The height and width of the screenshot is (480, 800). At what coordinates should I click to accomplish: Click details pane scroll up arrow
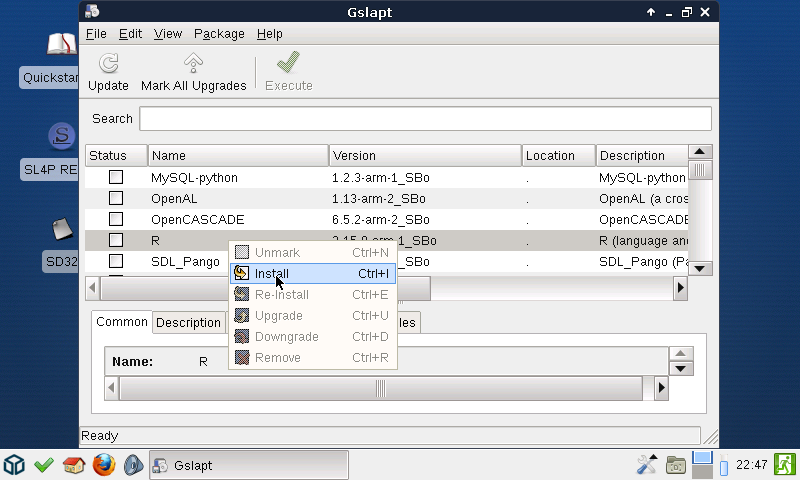click(x=681, y=353)
